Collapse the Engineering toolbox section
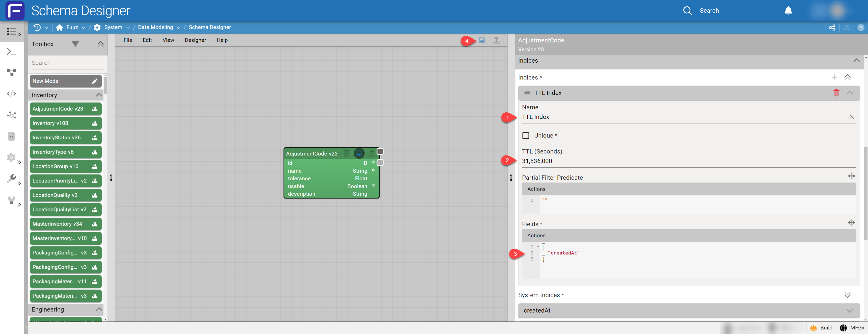The image size is (868, 334). pos(99,310)
